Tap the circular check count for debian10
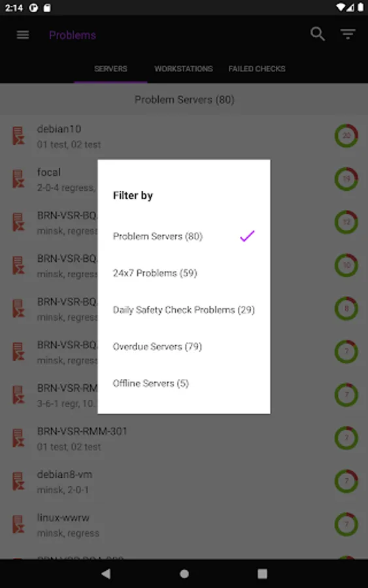368x588 pixels. pos(346,136)
